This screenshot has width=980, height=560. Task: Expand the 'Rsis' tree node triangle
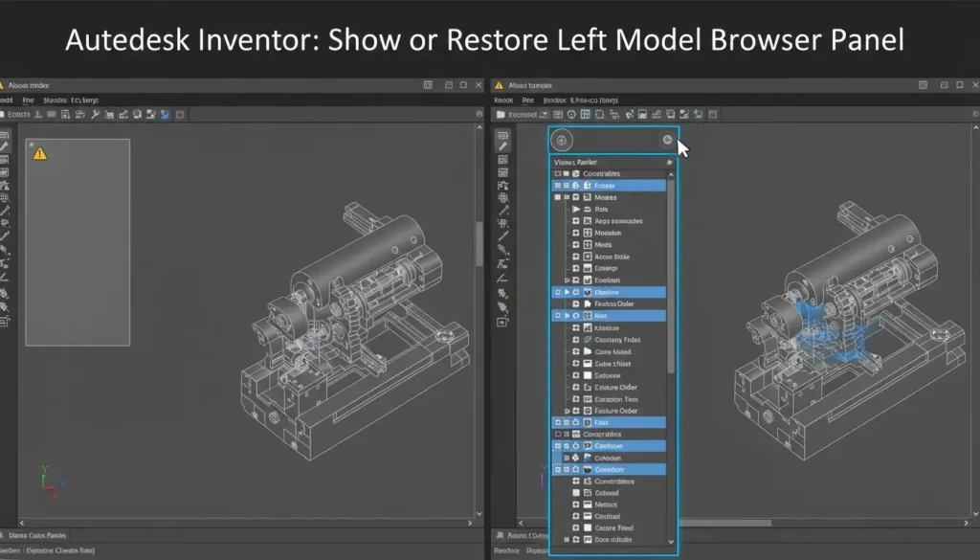[575, 210]
